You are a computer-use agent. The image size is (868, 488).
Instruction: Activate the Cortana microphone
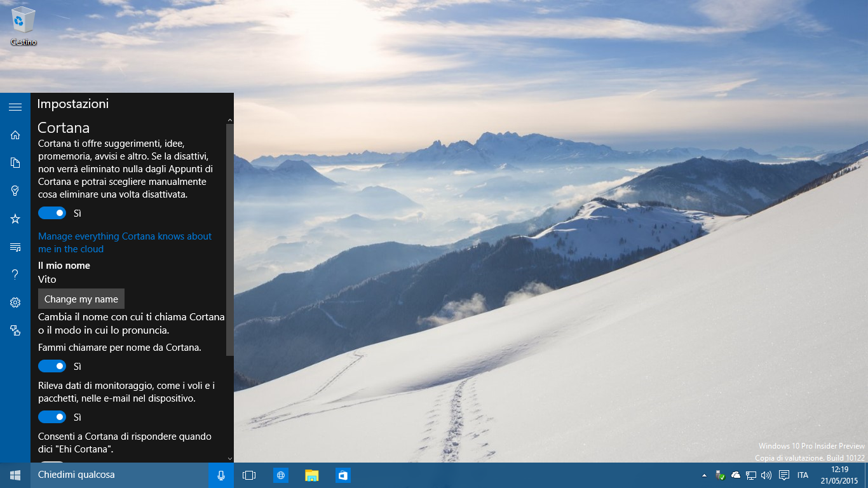pyautogui.click(x=221, y=475)
